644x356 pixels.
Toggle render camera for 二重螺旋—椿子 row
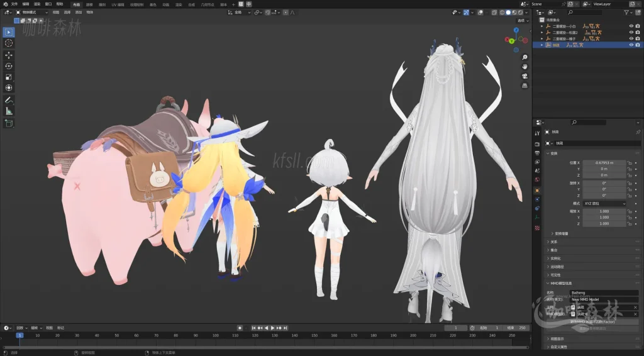tap(638, 38)
